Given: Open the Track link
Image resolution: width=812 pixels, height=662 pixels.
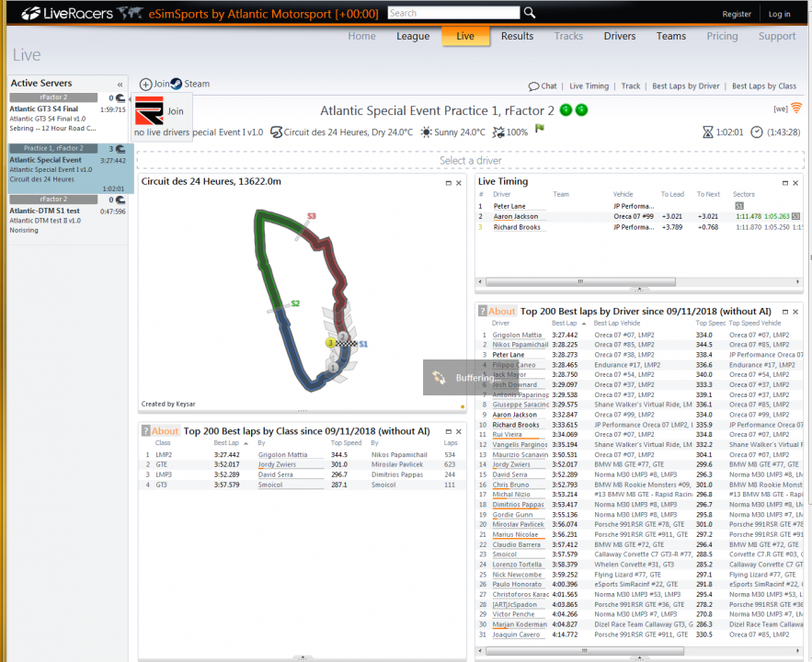Looking at the screenshot, I should (x=630, y=86).
